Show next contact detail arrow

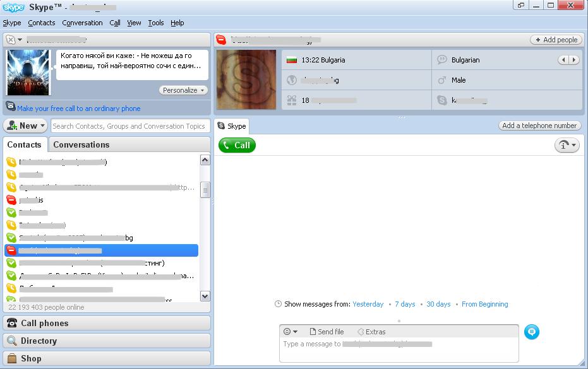click(x=574, y=60)
